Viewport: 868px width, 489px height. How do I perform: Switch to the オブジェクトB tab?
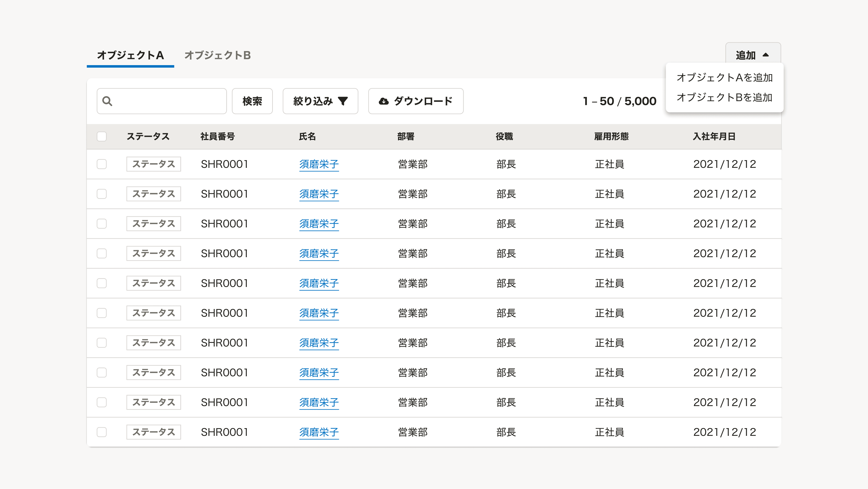pos(218,56)
